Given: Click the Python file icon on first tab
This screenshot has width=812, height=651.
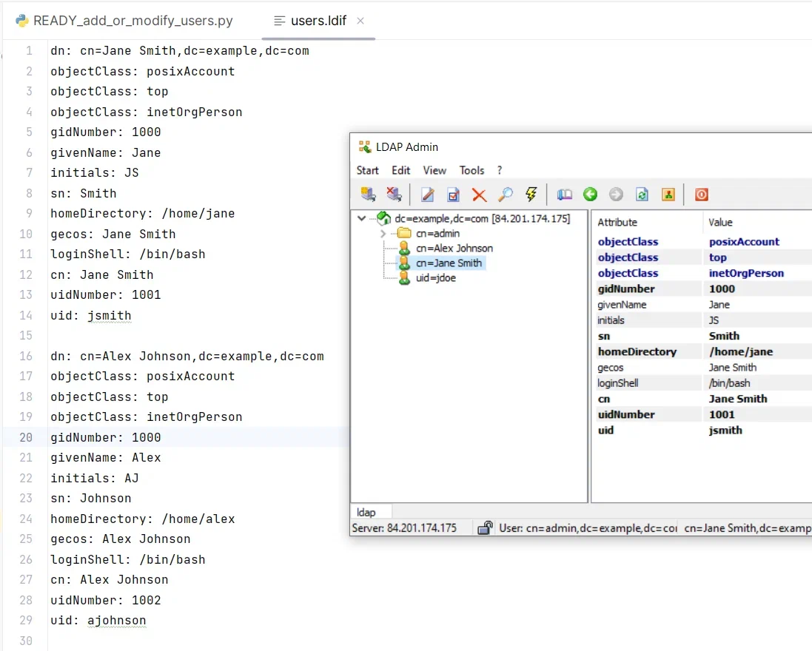Looking at the screenshot, I should pyautogui.click(x=22, y=21).
